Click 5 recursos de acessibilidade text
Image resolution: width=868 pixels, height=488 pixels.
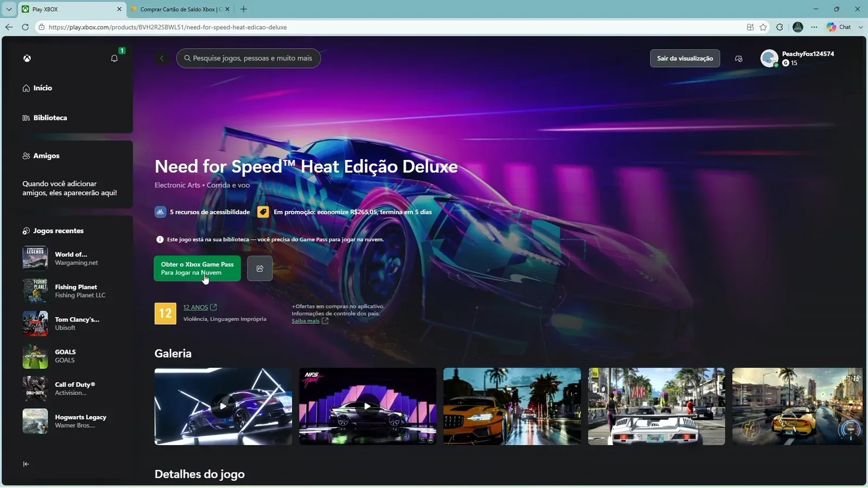coord(210,212)
